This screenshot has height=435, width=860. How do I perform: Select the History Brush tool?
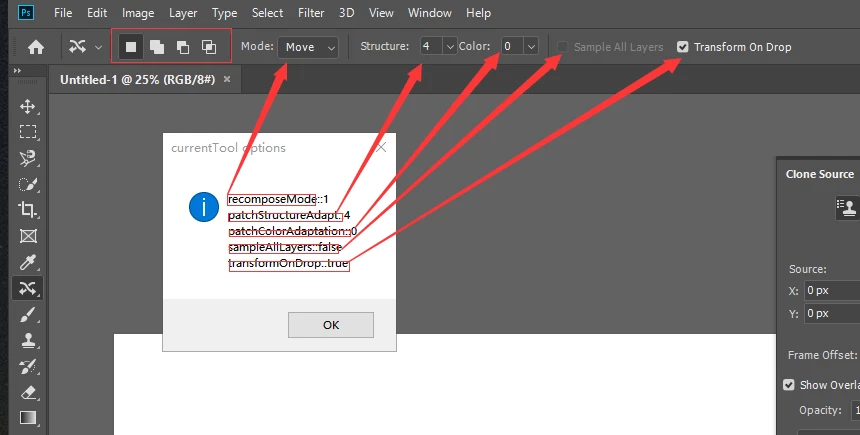coord(28,366)
